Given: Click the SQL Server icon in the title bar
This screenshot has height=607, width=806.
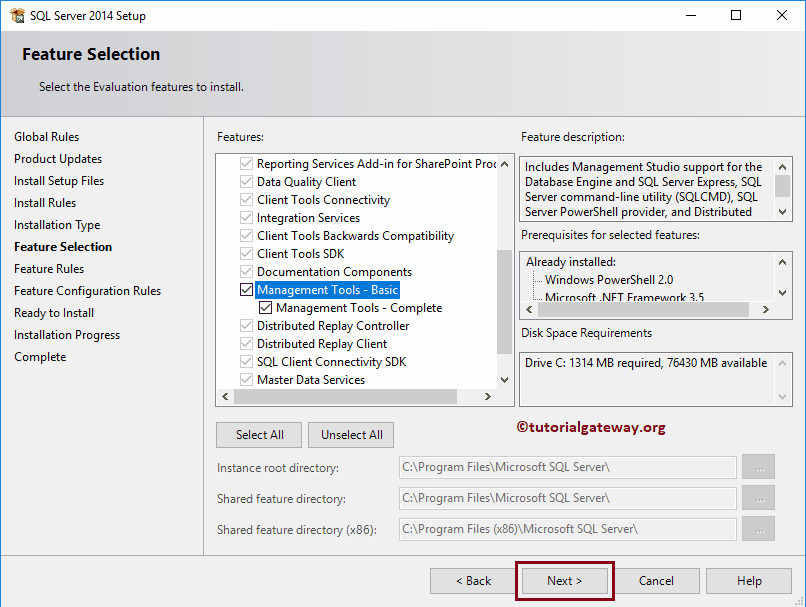Looking at the screenshot, I should coord(18,15).
